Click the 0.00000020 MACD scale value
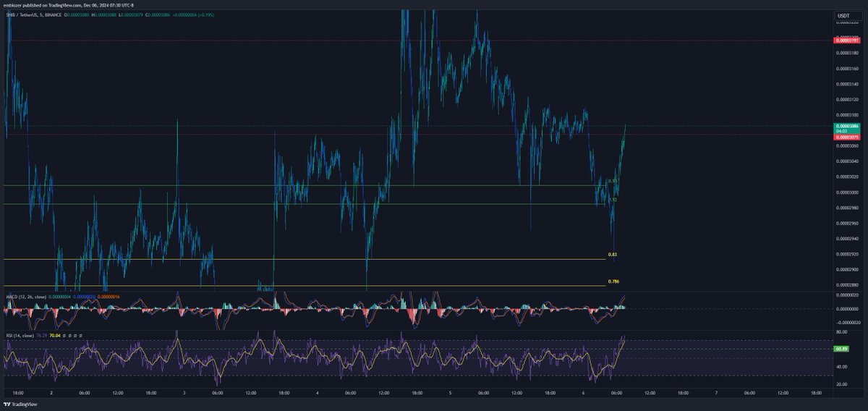This screenshot has width=868, height=411. [x=848, y=295]
